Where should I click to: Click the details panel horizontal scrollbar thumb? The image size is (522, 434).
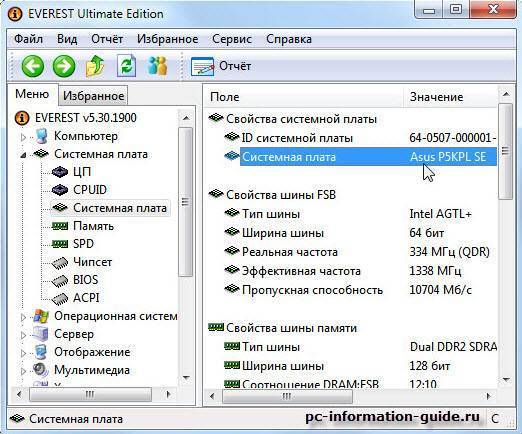coord(287,396)
